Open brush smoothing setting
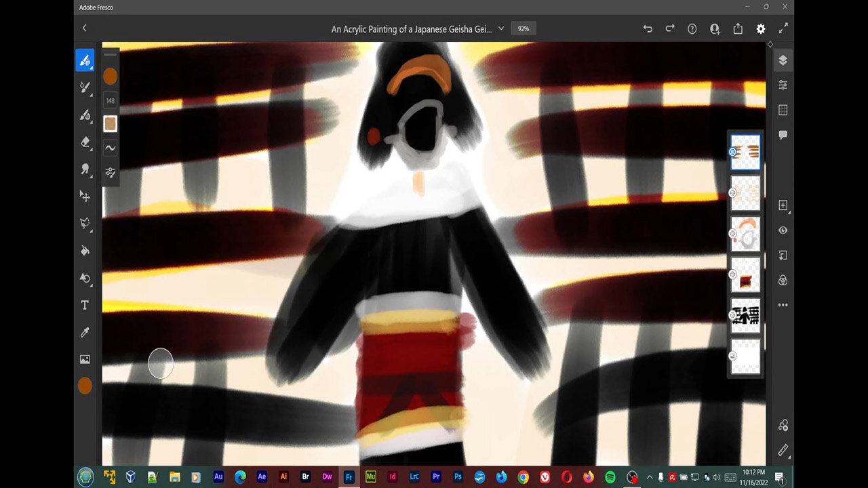 point(110,148)
